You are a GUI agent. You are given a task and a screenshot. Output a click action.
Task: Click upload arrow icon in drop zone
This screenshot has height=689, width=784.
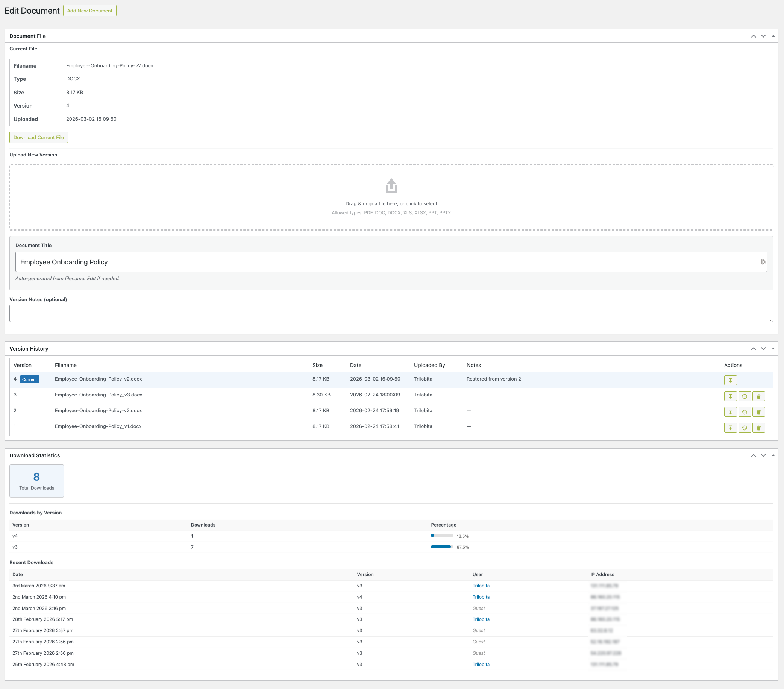(x=391, y=186)
